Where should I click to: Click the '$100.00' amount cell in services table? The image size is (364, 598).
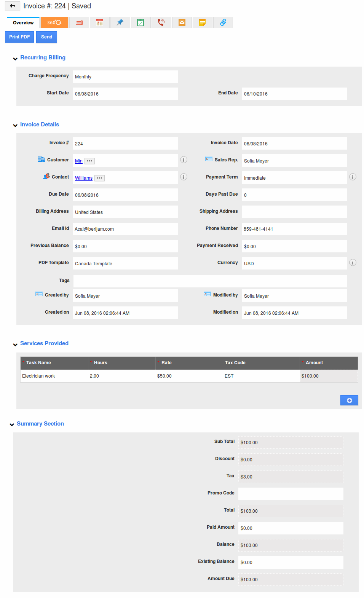point(329,376)
